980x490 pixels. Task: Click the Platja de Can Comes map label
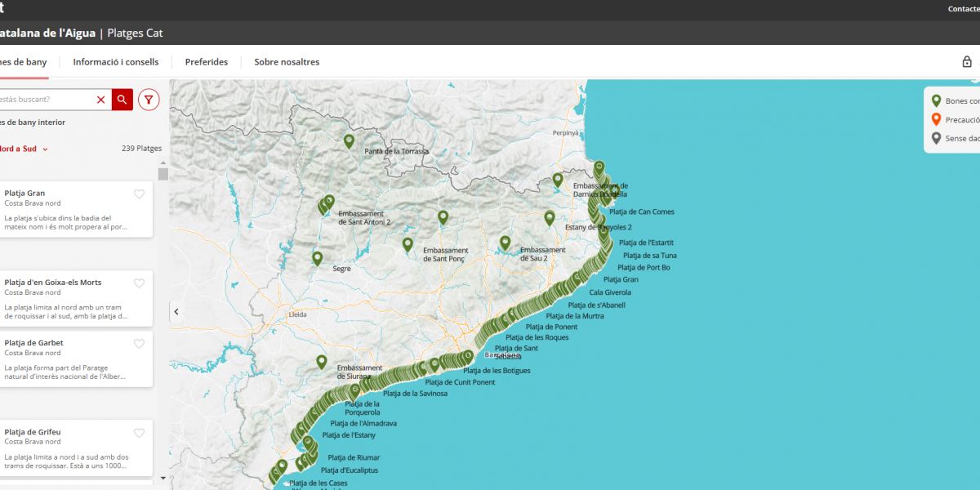pos(642,212)
